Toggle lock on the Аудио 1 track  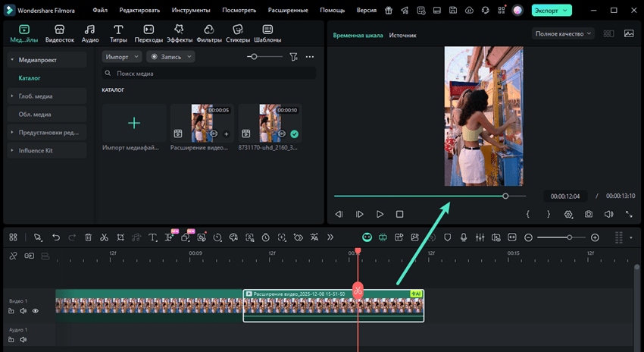coord(11,341)
